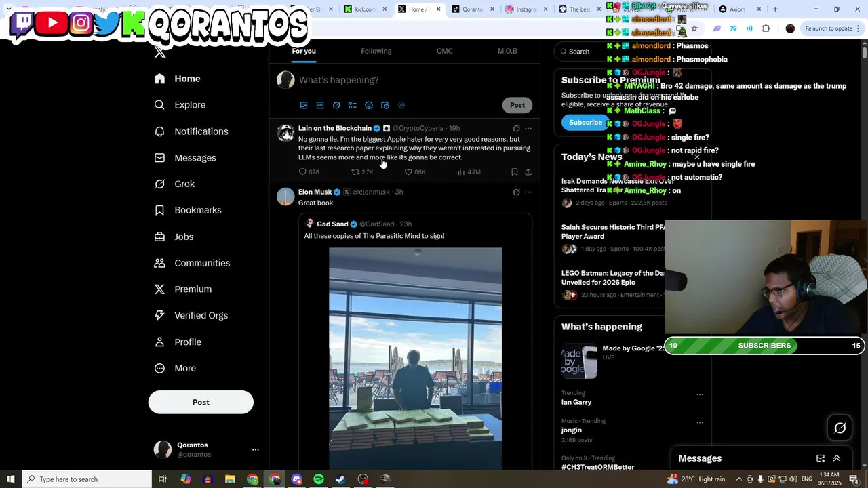This screenshot has width=868, height=488.
Task: Open Grok in the sidebar
Action: pos(174,184)
